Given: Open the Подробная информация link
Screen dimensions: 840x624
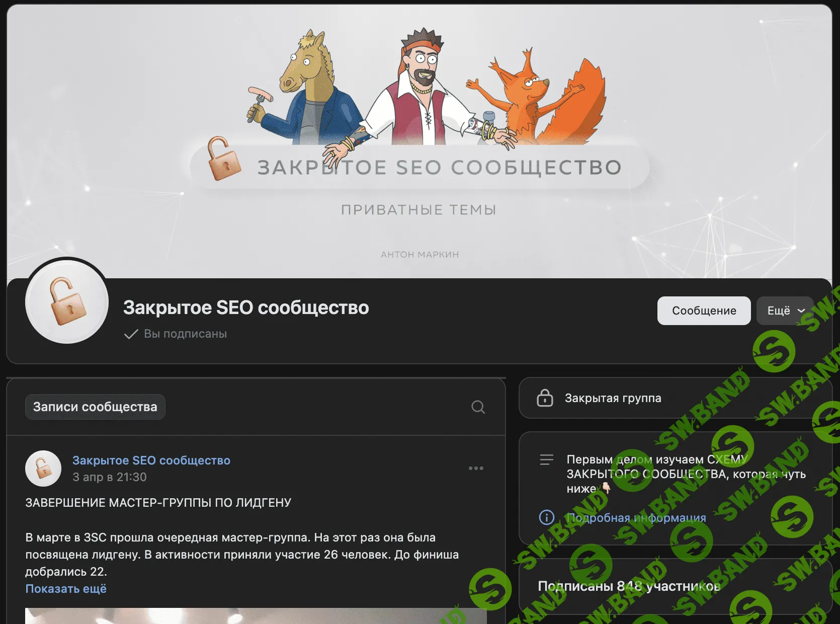Looking at the screenshot, I should coord(636,517).
